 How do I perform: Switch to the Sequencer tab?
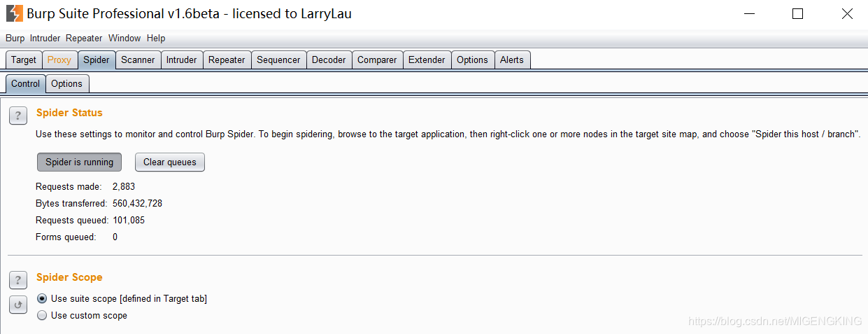pyautogui.click(x=278, y=60)
